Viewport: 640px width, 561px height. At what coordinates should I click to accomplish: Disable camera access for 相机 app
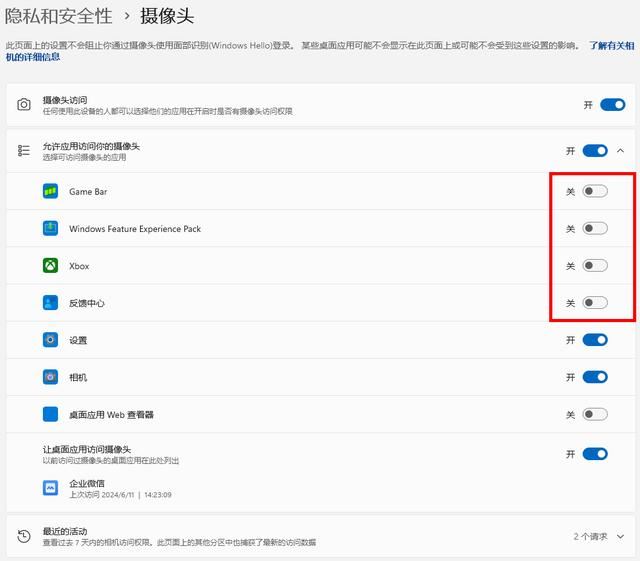click(595, 377)
